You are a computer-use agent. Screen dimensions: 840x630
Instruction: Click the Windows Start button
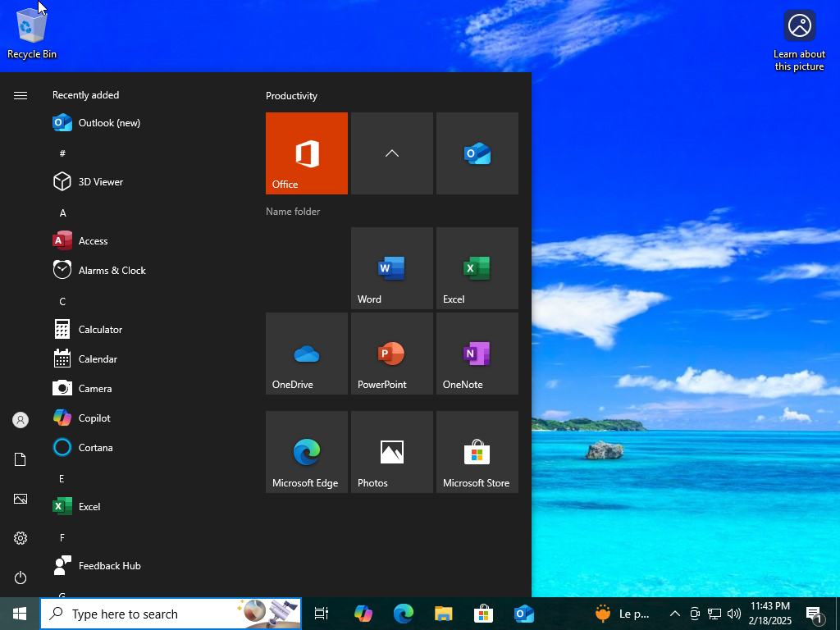20,614
